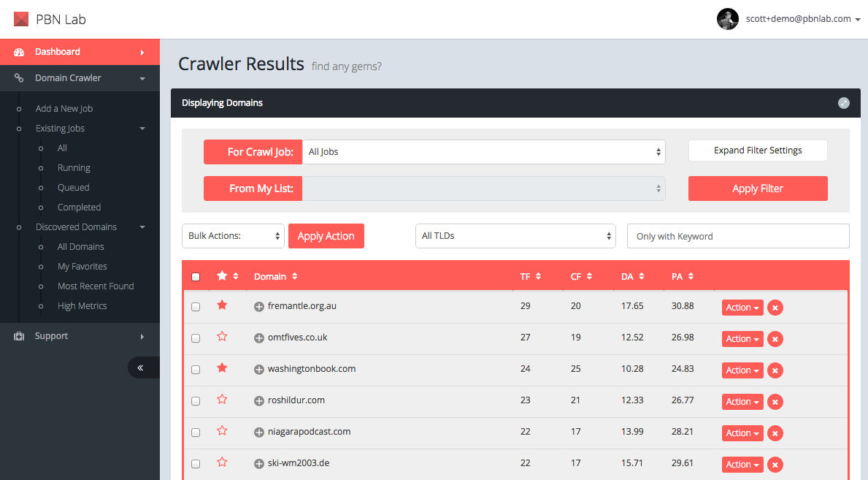Delete niagarapodcast.com with round x button
The height and width of the screenshot is (480, 868).
tap(775, 433)
